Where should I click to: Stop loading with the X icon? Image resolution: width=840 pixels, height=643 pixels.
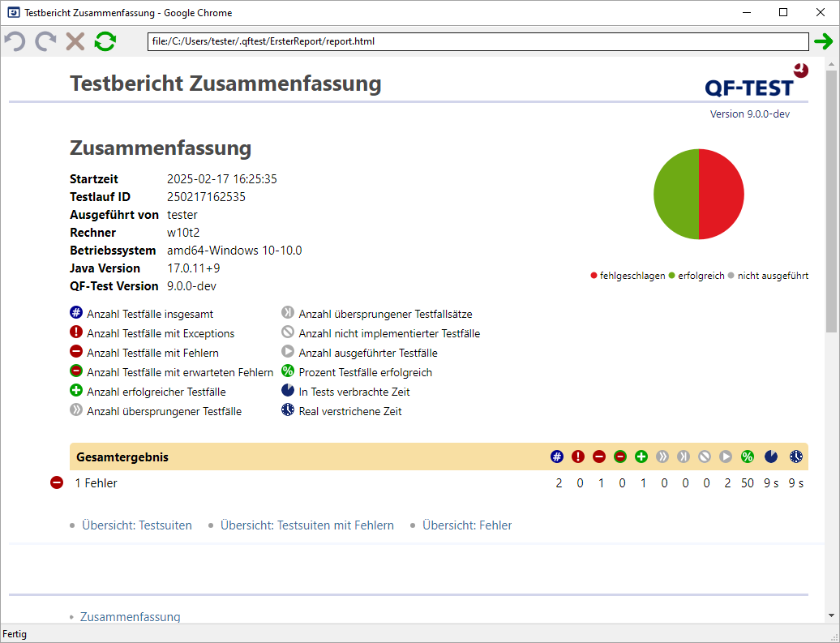click(x=75, y=41)
